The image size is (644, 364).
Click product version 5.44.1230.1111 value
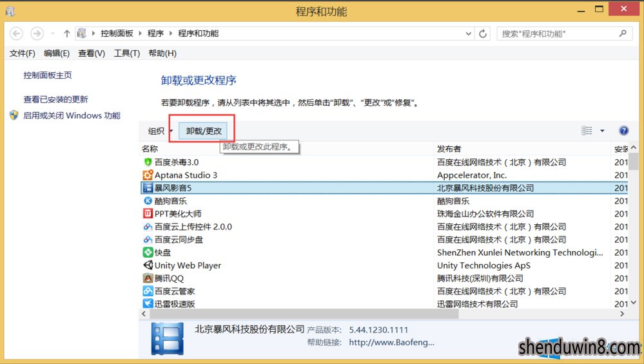pos(378,329)
